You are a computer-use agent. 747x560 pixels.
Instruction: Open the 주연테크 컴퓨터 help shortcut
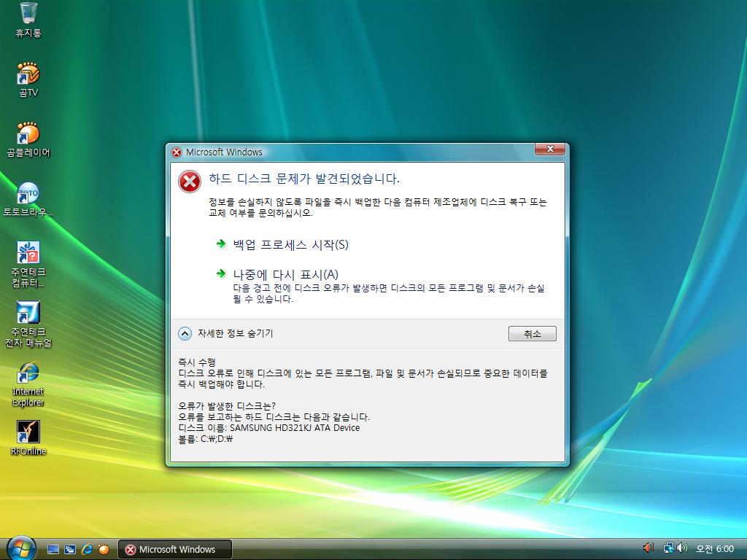(28, 264)
